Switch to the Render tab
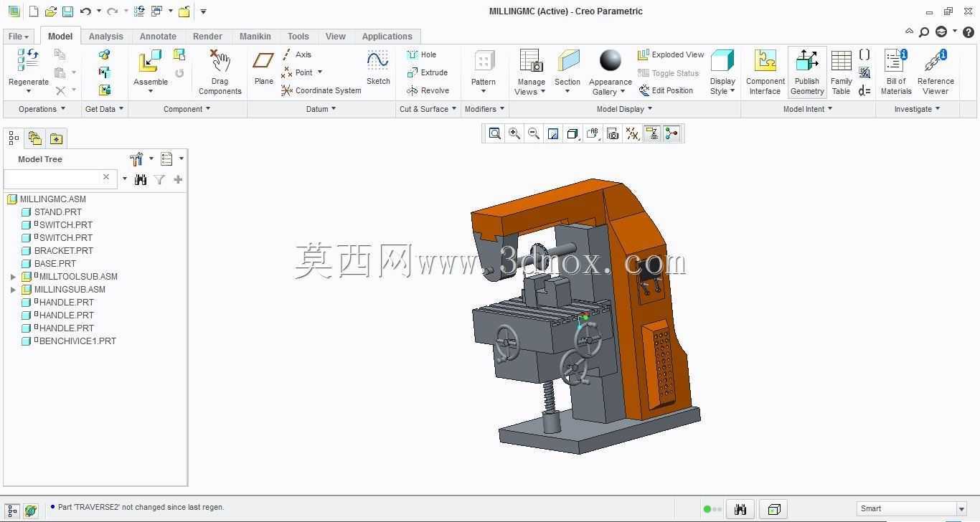 [x=207, y=37]
